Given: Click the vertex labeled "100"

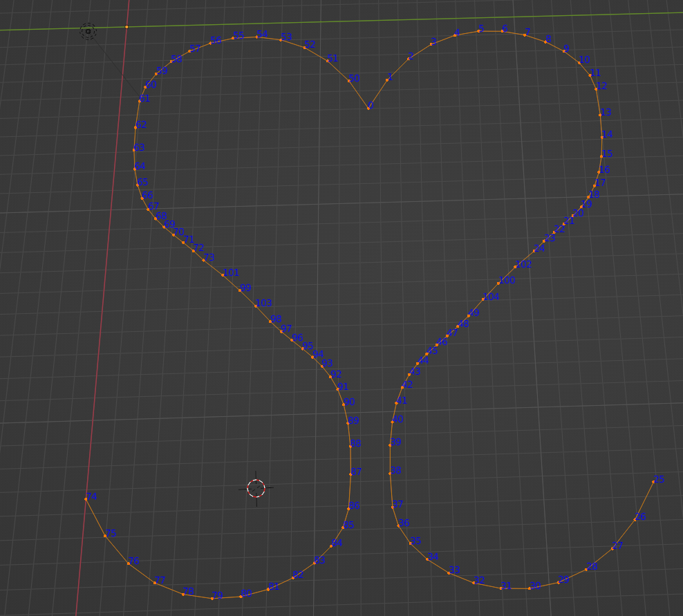Looking at the screenshot, I should (x=498, y=283).
